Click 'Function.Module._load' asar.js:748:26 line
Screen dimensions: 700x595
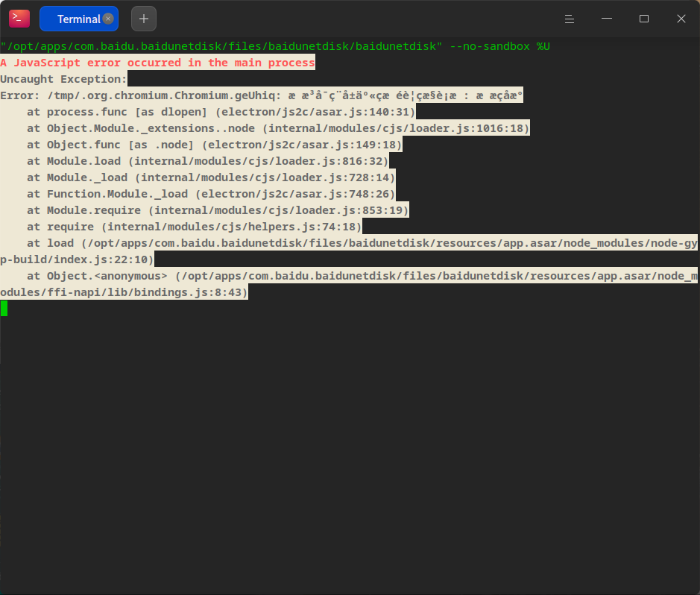(211, 194)
